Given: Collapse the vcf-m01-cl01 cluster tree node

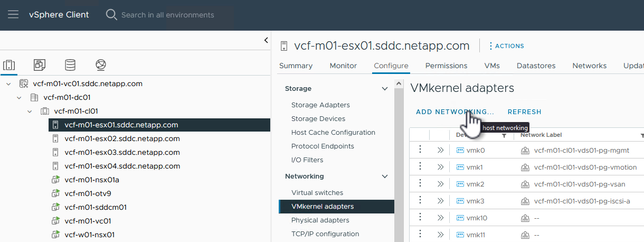Looking at the screenshot, I should pyautogui.click(x=30, y=111).
